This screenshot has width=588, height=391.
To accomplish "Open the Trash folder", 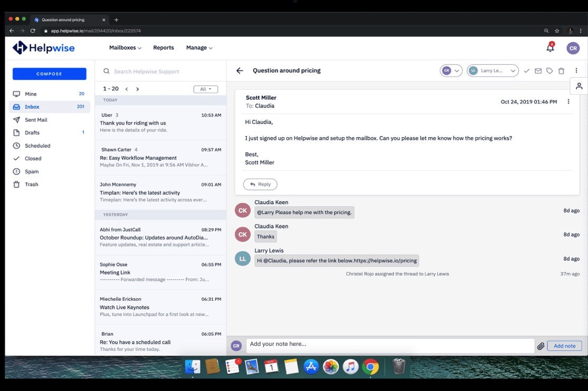I will point(49,185).
